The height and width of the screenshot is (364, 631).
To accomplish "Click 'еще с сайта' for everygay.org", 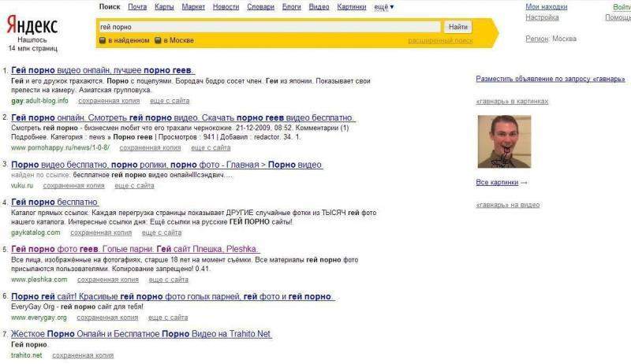I will click(168, 318).
